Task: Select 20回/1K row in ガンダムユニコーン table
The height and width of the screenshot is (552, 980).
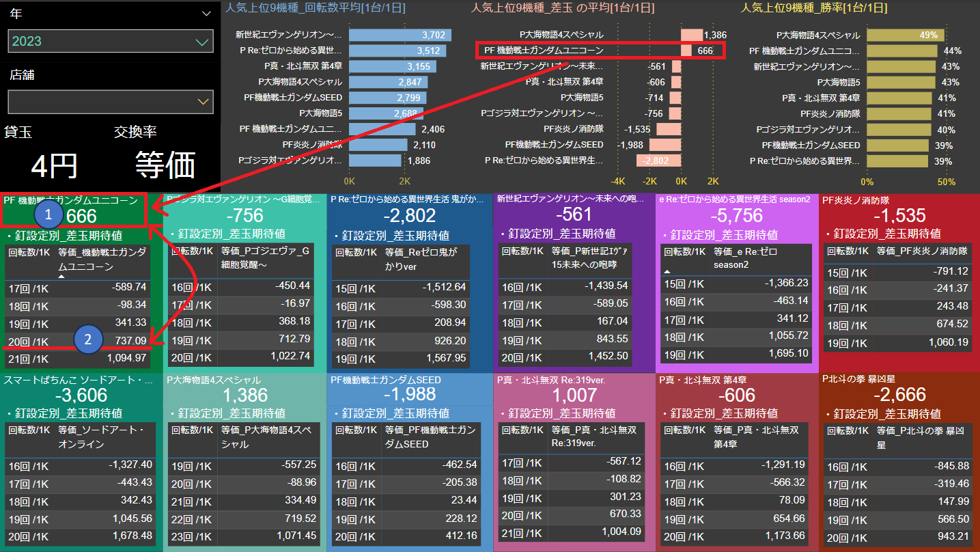Action: tap(79, 341)
